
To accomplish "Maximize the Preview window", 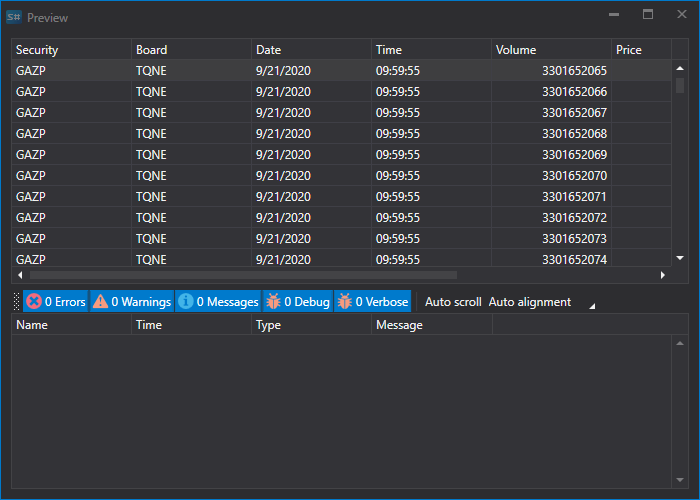I will [x=648, y=15].
